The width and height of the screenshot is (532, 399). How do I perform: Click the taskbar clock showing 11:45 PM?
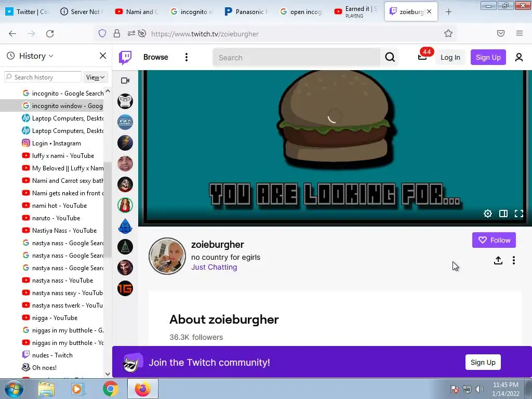(506, 389)
